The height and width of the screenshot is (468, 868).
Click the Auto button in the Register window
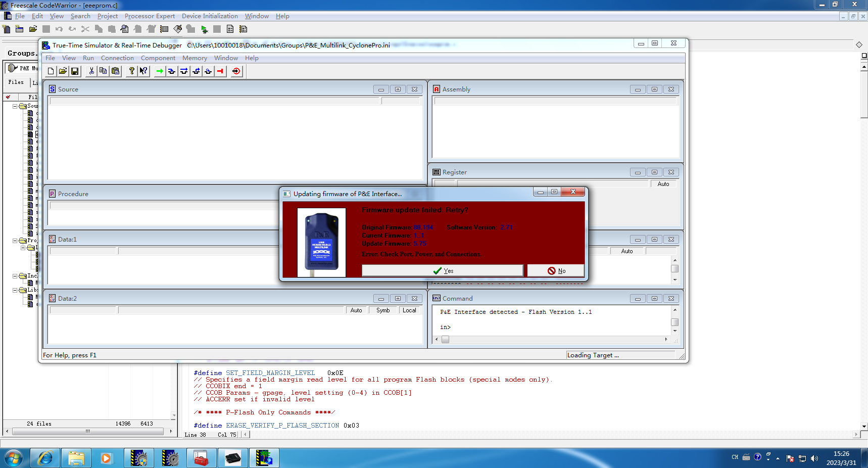pos(663,183)
